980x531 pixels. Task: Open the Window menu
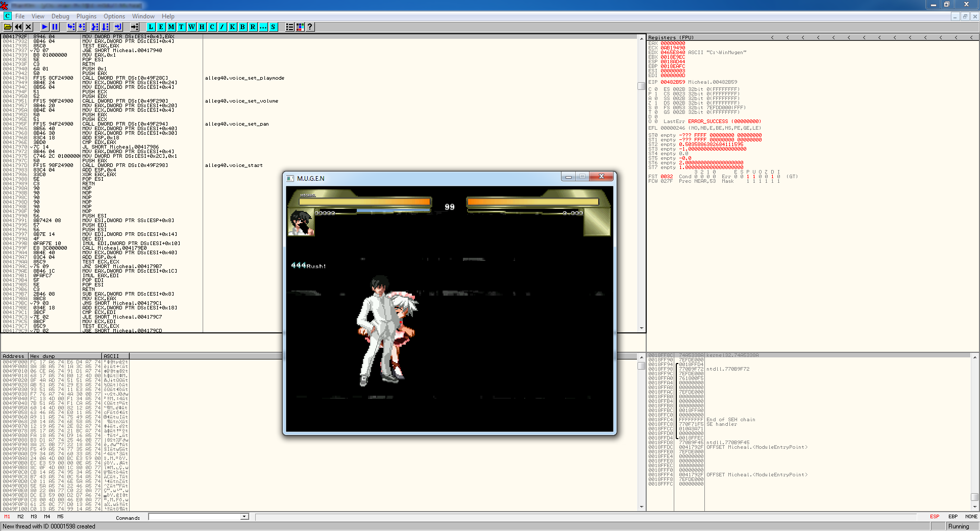point(143,16)
